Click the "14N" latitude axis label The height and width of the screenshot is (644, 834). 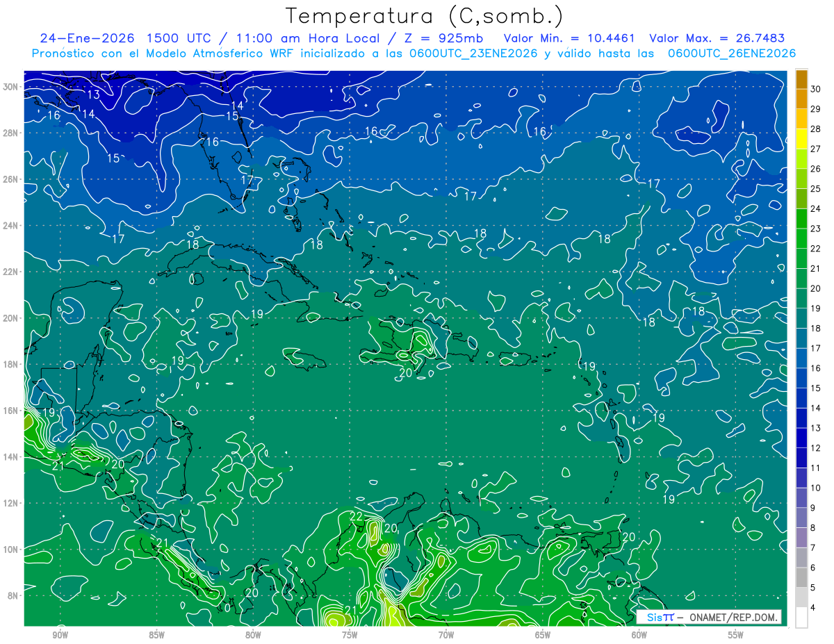point(10,456)
